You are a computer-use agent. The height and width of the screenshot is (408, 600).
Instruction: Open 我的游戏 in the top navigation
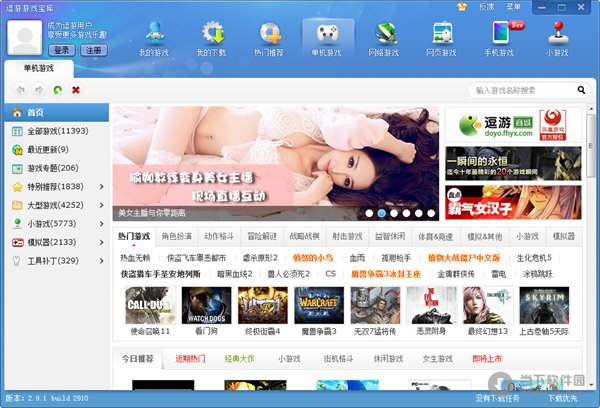coord(155,37)
